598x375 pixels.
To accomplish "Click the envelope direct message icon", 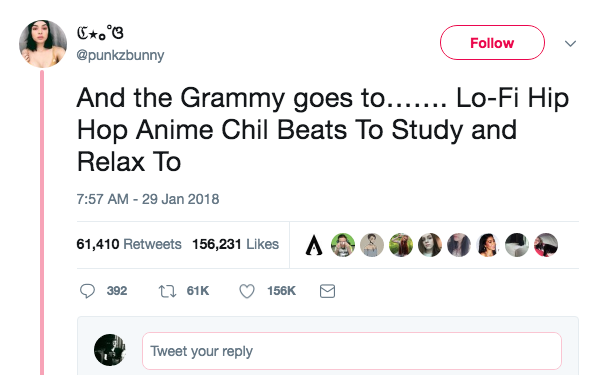I will pos(327,291).
